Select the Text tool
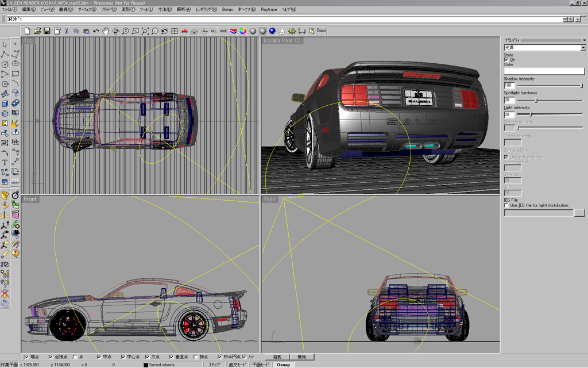 pos(5,162)
